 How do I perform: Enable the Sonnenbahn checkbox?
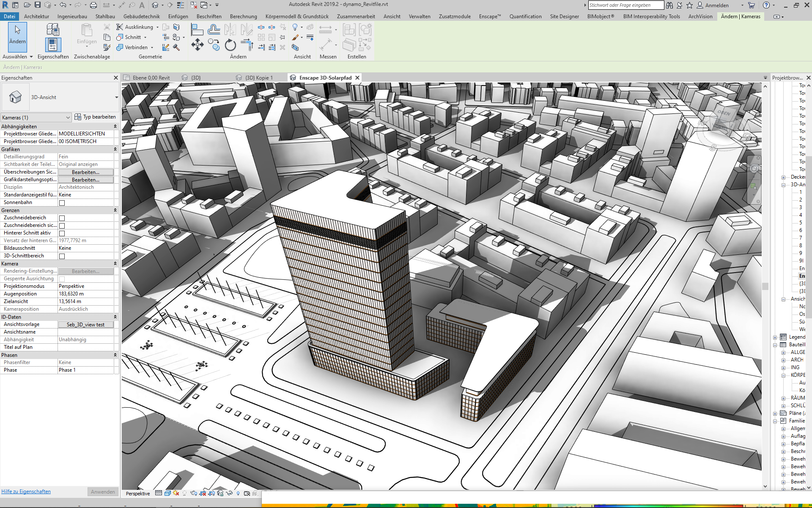(62, 203)
